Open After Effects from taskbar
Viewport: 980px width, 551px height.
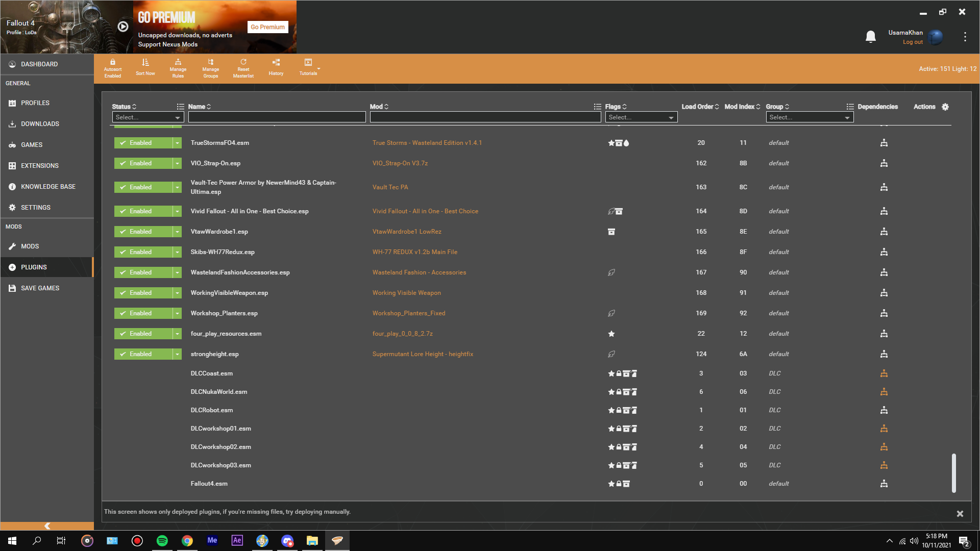[x=237, y=541]
